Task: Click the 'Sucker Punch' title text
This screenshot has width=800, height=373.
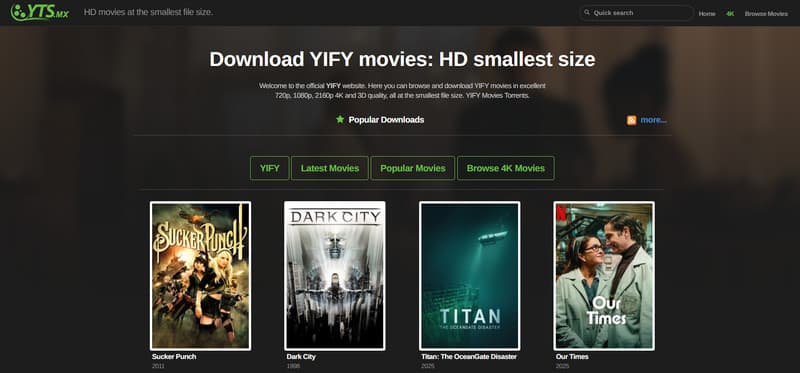Action: click(x=174, y=357)
